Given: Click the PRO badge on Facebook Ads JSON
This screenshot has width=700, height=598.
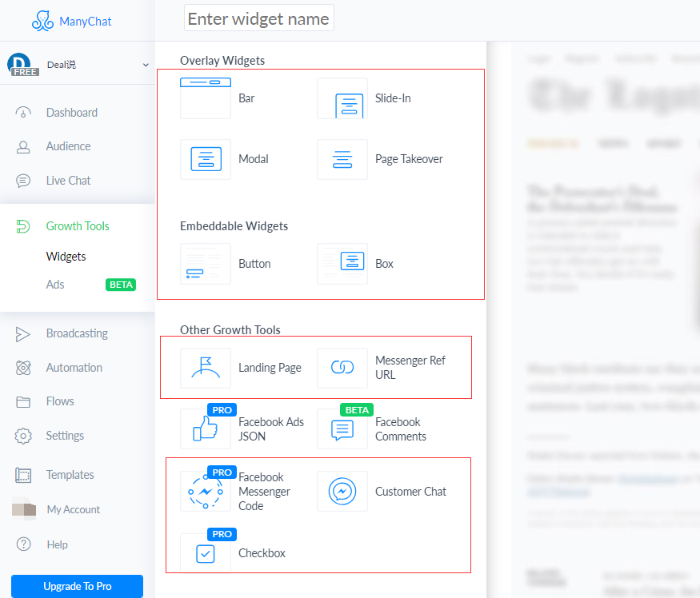Looking at the screenshot, I should [x=222, y=410].
